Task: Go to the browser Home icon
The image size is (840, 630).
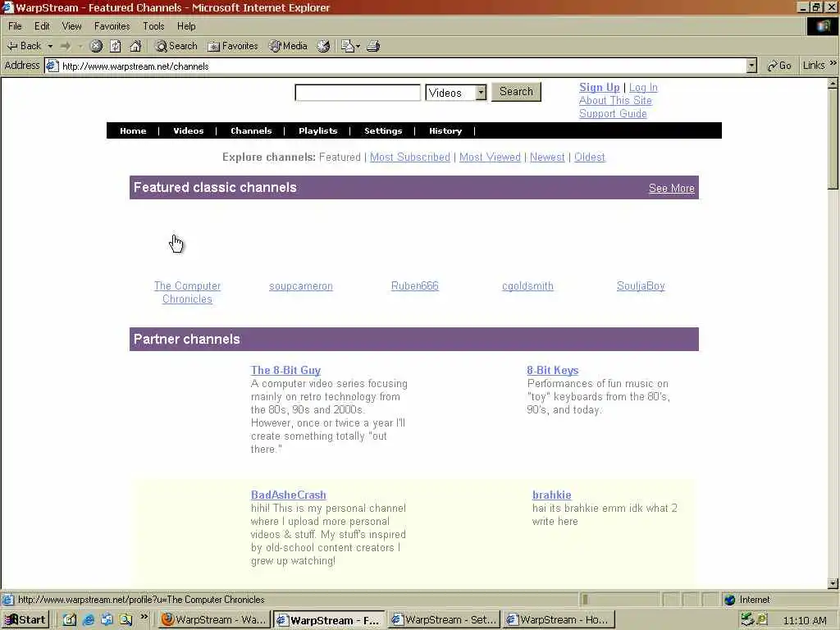Action: (x=135, y=46)
